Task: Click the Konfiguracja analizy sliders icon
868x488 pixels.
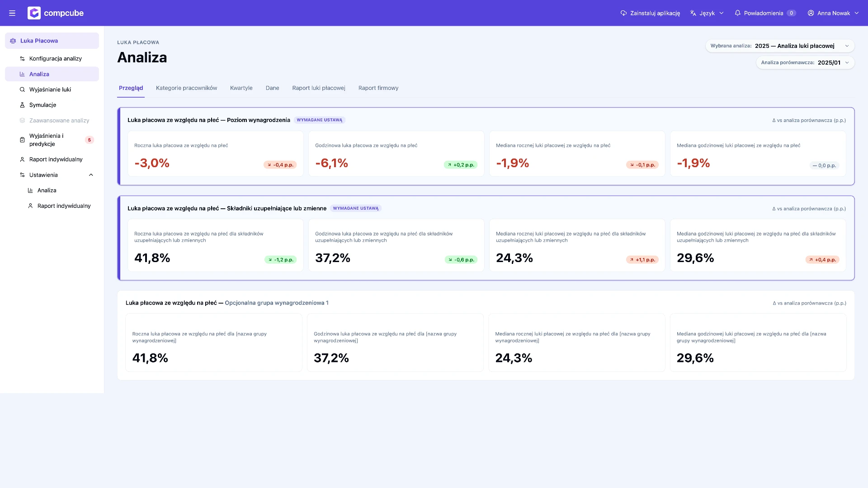Action: (x=22, y=59)
